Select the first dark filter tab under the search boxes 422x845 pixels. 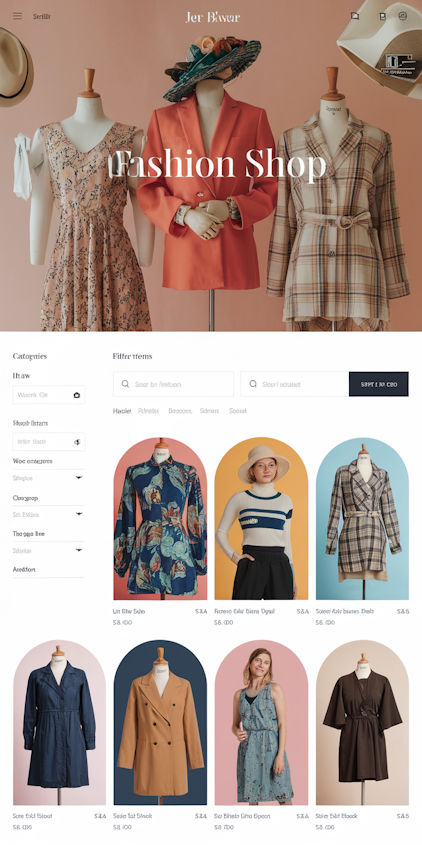122,411
